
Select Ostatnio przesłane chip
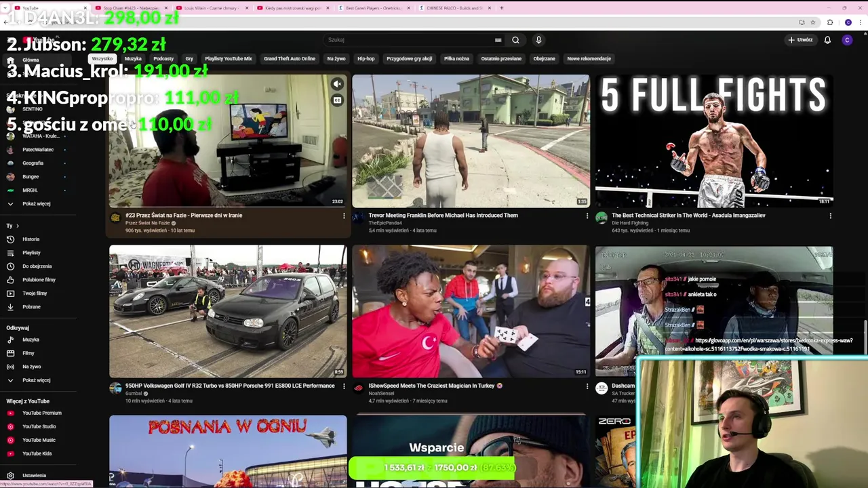[x=501, y=59]
